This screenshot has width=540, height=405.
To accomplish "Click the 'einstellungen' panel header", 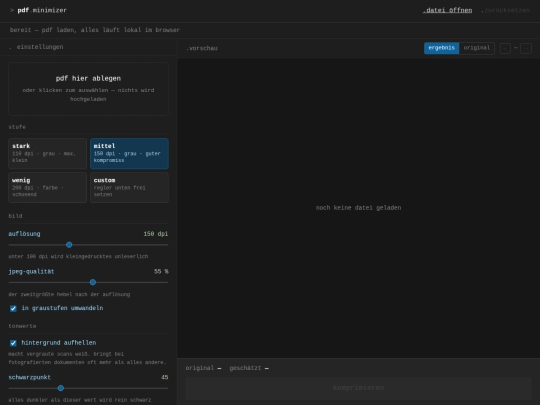I will (x=40, y=47).
